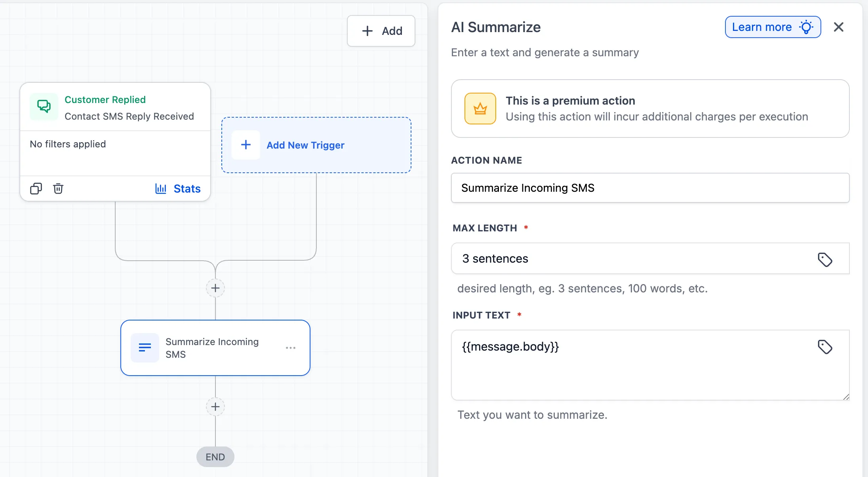
Task: Click the plus node above Summarize Incoming SMS
Action: pos(215,288)
